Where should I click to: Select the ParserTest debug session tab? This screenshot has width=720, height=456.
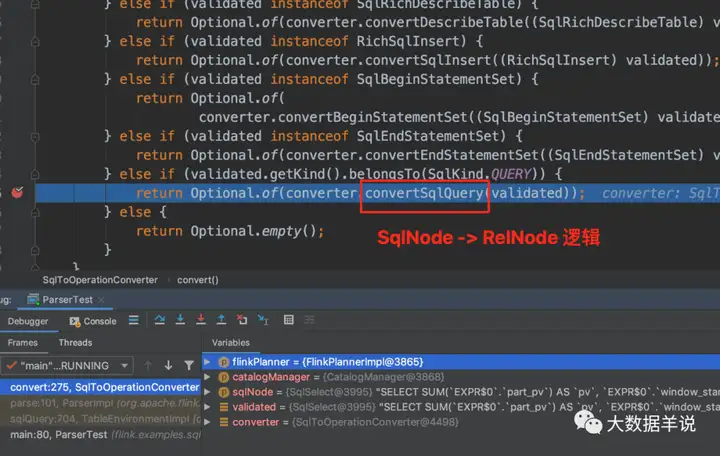(x=66, y=299)
